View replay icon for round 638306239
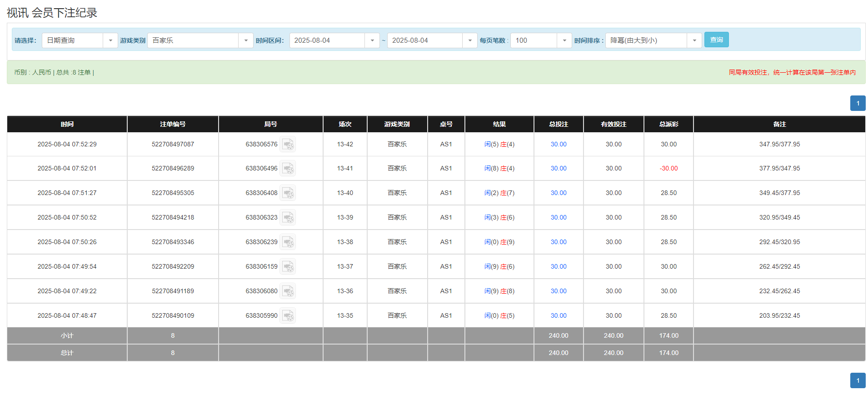Image resolution: width=868 pixels, height=395 pixels. (288, 242)
